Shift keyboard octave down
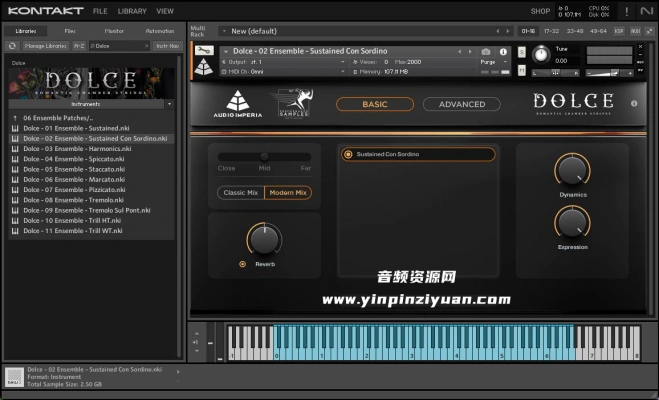Screen dimensions: 659x400 pyautogui.click(x=197, y=350)
